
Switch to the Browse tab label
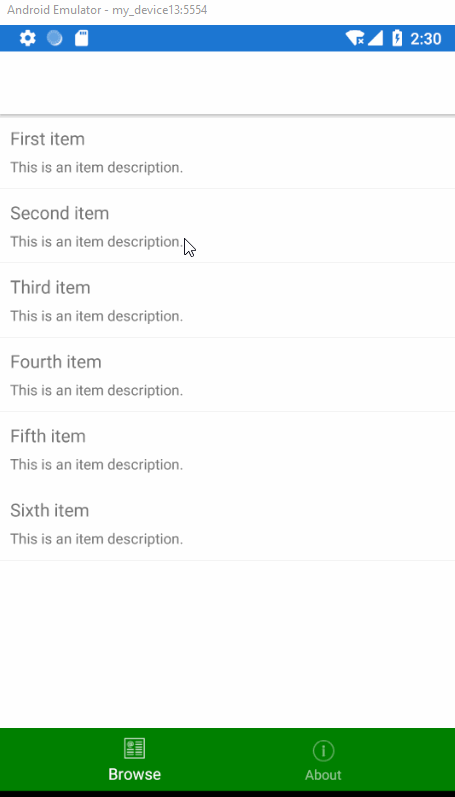point(135,774)
